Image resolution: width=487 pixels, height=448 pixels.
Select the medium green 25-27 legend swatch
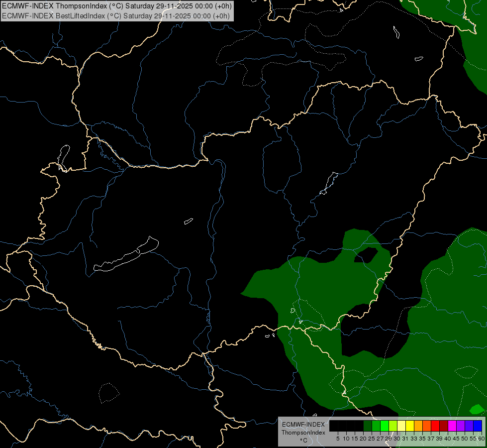point(376,426)
